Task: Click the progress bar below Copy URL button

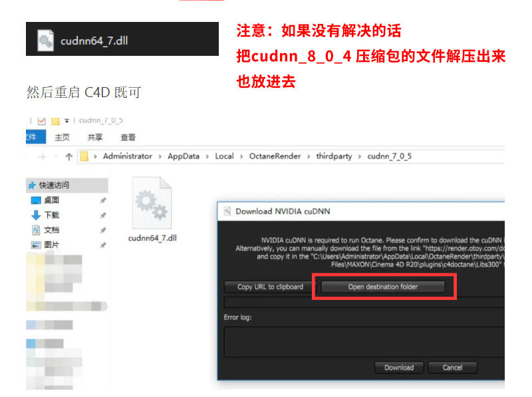Action: click(x=364, y=302)
